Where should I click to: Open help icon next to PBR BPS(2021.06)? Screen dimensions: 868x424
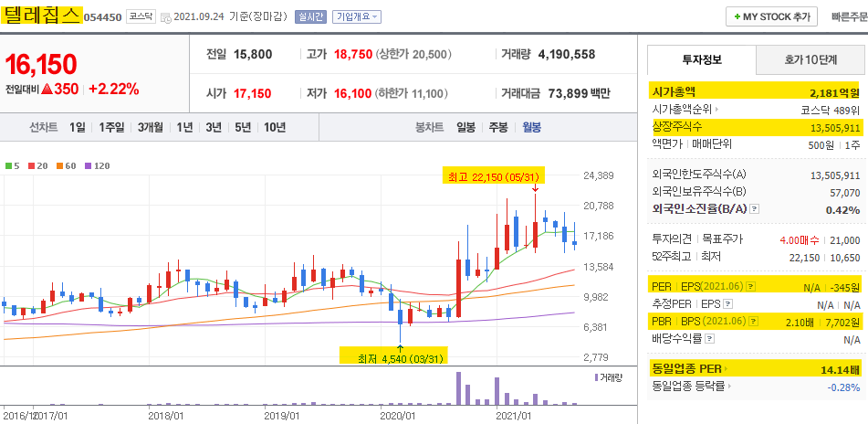coord(751,321)
